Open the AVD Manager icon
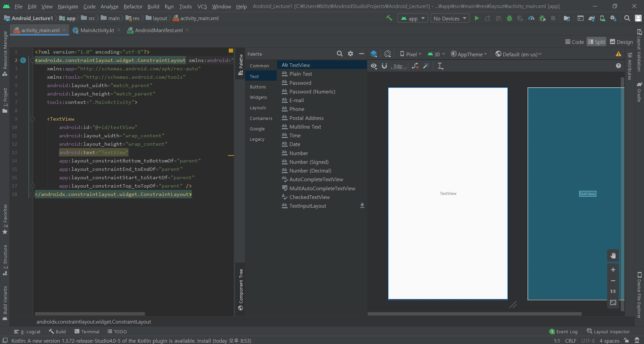Viewport: 644px width, 344px height. coord(602,18)
